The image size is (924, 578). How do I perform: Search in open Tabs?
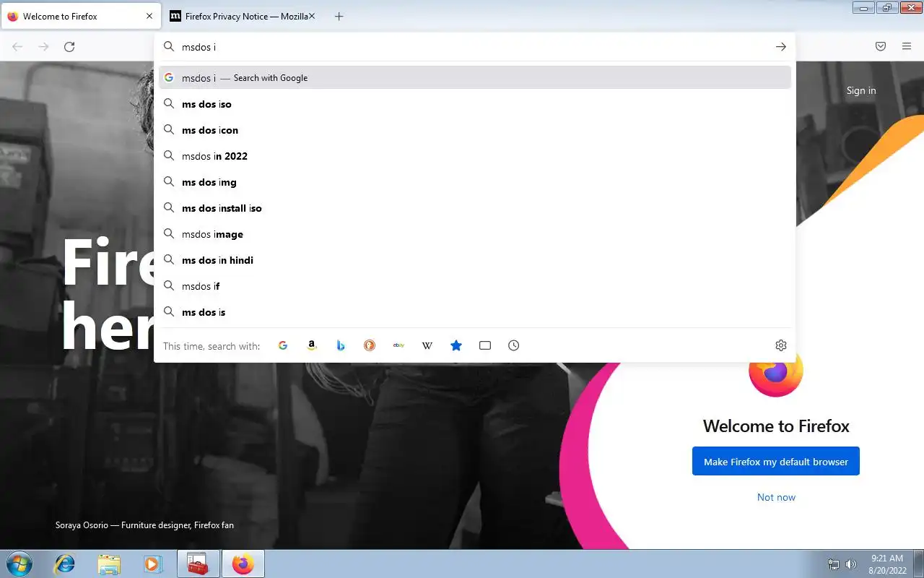485,345
